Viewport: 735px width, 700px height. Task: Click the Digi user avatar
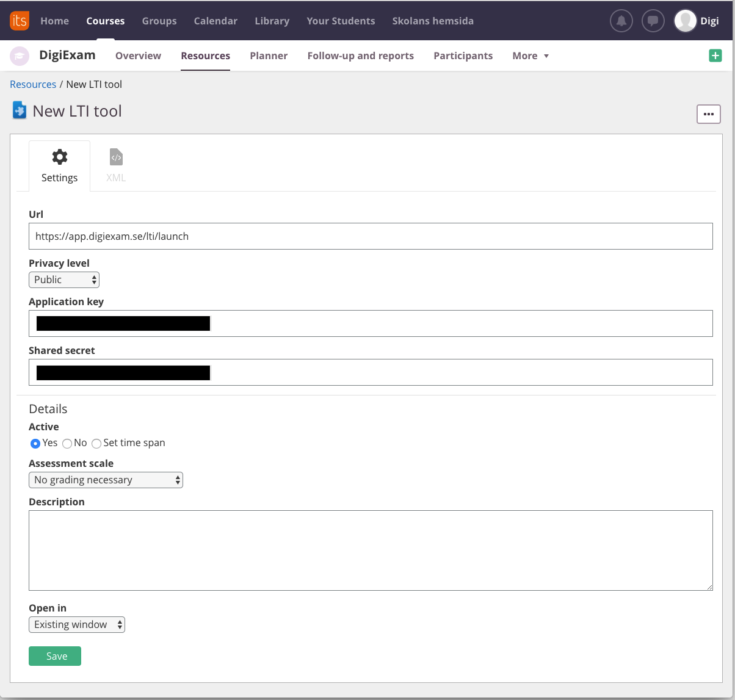click(686, 21)
